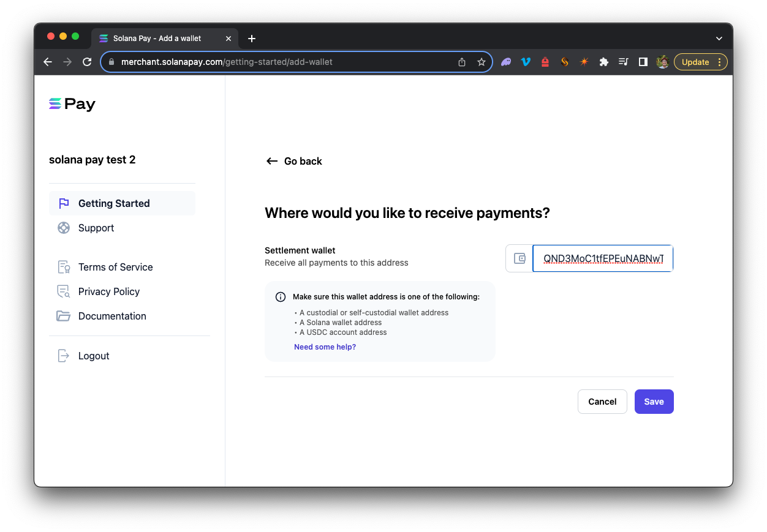Open the tab search chevron dropdown
This screenshot has width=767, height=532.
click(x=719, y=39)
